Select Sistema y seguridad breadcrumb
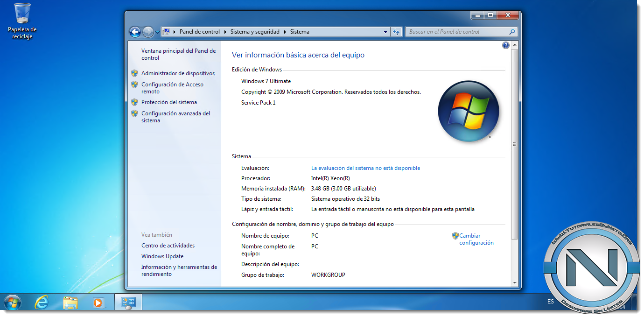This screenshot has height=317, width=644. (255, 32)
